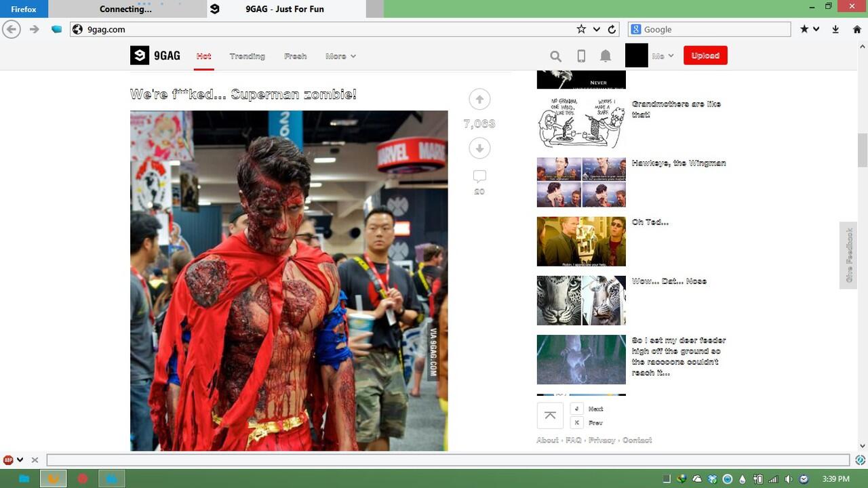Viewport: 868px width, 488px height.
Task: Open the Me account dropdown
Action: pos(663,56)
